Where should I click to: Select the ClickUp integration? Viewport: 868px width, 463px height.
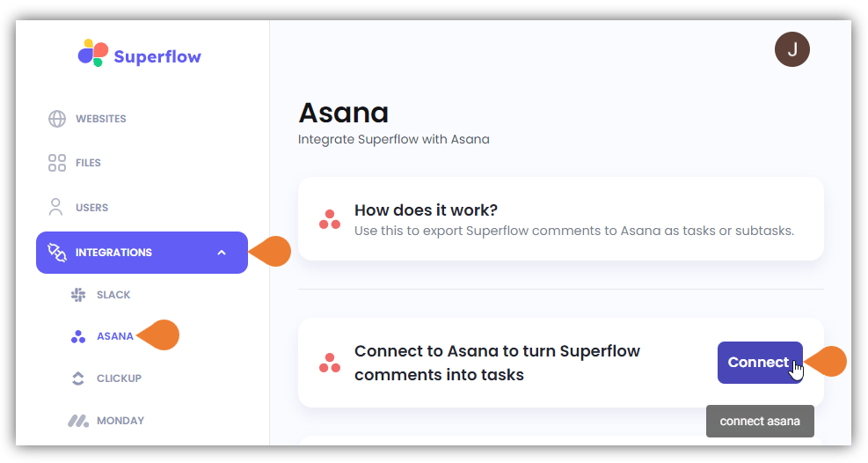119,378
